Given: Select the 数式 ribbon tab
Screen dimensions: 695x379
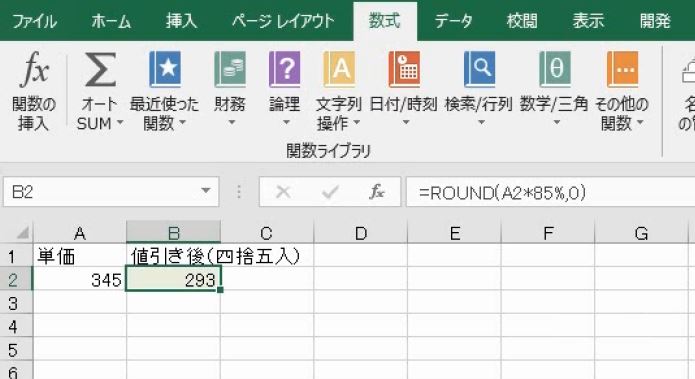Looking at the screenshot, I should pyautogui.click(x=385, y=21).
